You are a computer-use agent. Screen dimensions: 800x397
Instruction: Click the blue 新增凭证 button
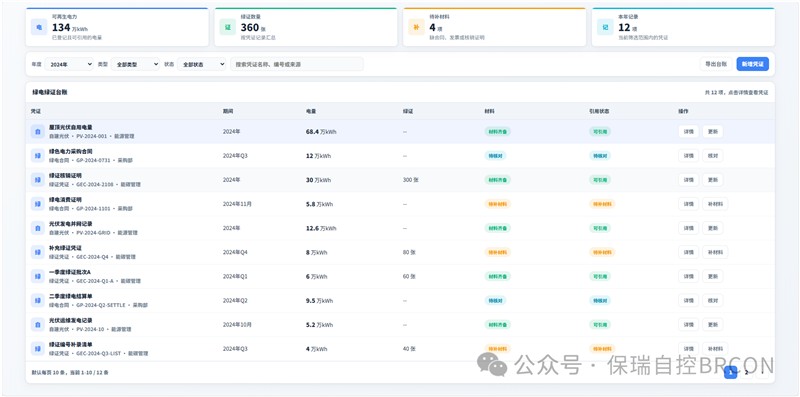[753, 64]
